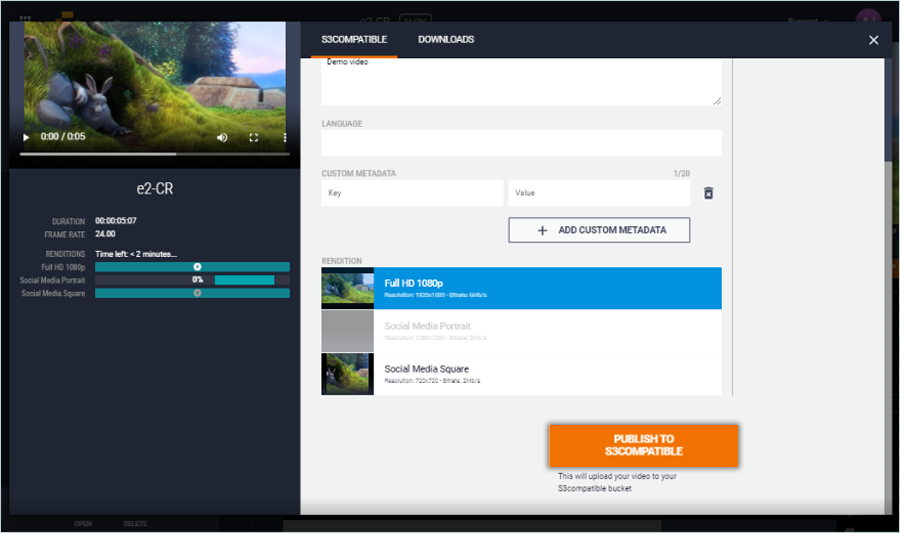Switch to the S3COMPATIBLE tab
This screenshot has width=900, height=533.
point(354,40)
